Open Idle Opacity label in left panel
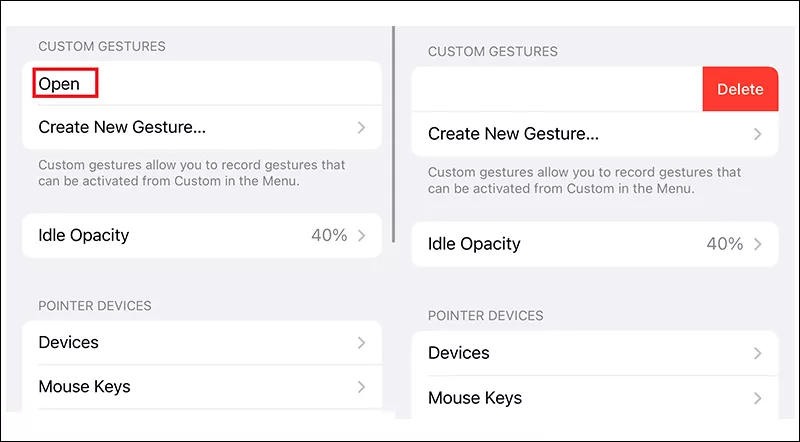800x442 pixels. pos(83,236)
